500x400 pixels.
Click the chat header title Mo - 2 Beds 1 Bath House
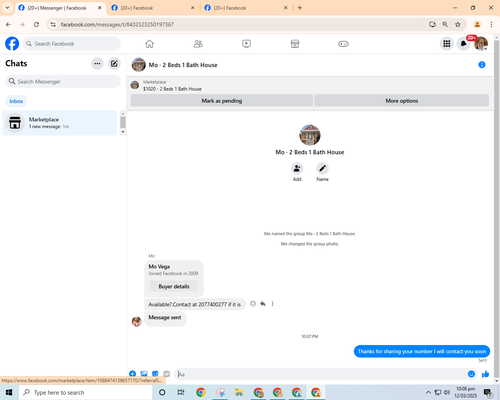pyautogui.click(x=183, y=65)
